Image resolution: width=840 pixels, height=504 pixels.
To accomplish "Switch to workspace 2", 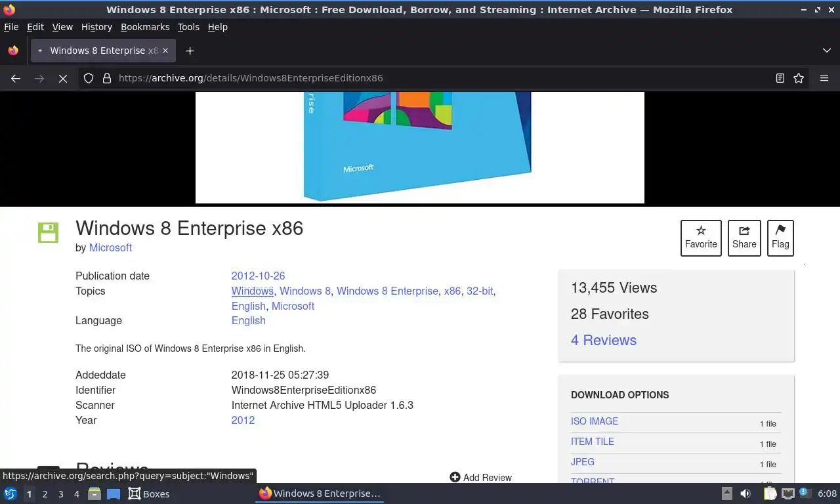I will 45,494.
